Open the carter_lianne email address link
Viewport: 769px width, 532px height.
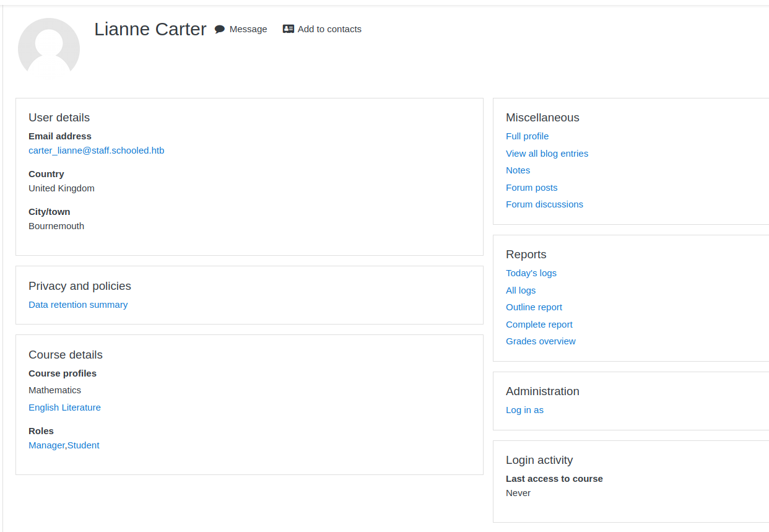pyautogui.click(x=97, y=150)
